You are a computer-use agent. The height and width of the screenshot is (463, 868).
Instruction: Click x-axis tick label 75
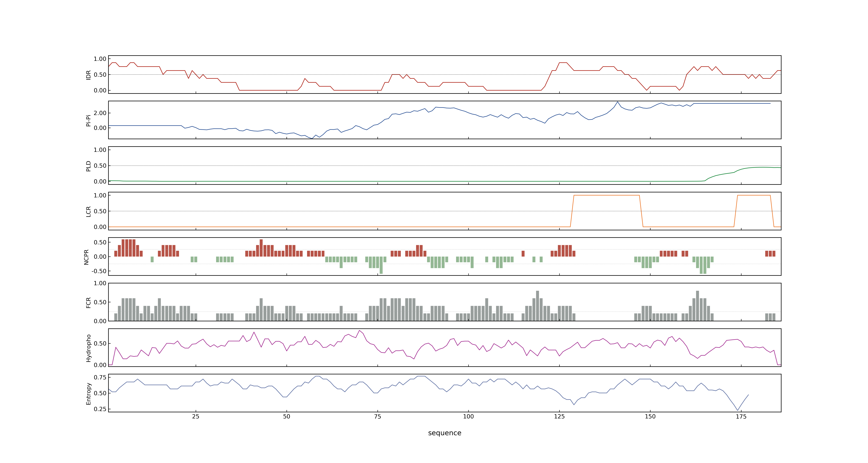[x=377, y=417]
